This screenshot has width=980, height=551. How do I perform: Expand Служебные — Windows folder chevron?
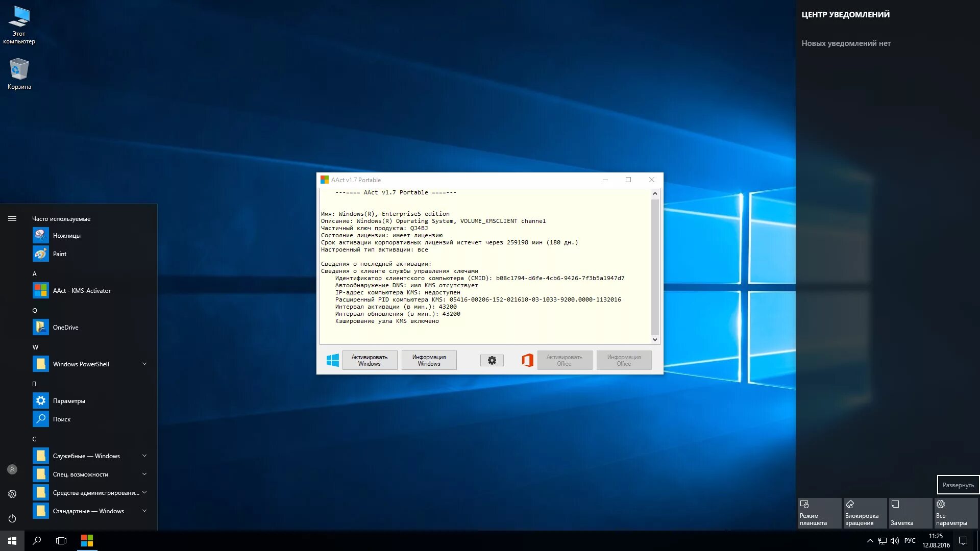point(144,456)
